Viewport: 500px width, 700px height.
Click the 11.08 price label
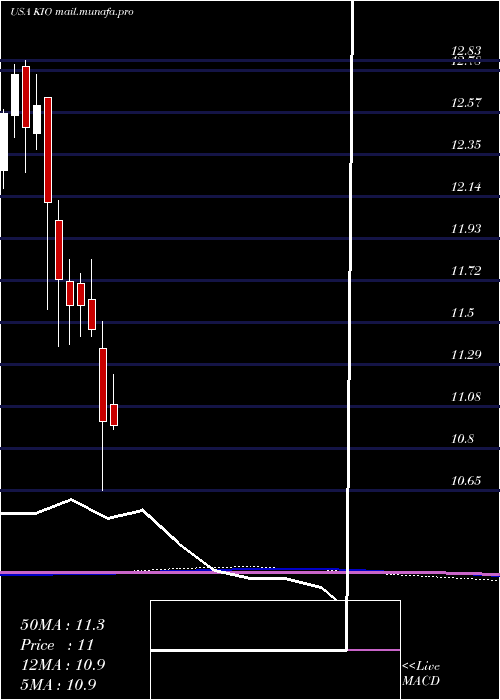466,397
